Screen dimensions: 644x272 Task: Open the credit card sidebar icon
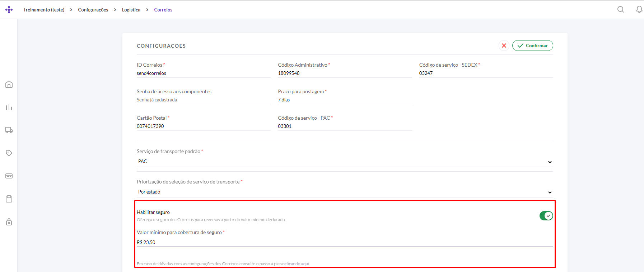pyautogui.click(x=9, y=176)
